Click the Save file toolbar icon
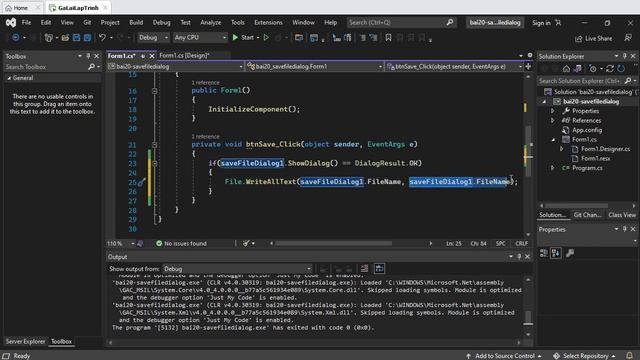Screen dimensions: 640x360 pos(76,38)
